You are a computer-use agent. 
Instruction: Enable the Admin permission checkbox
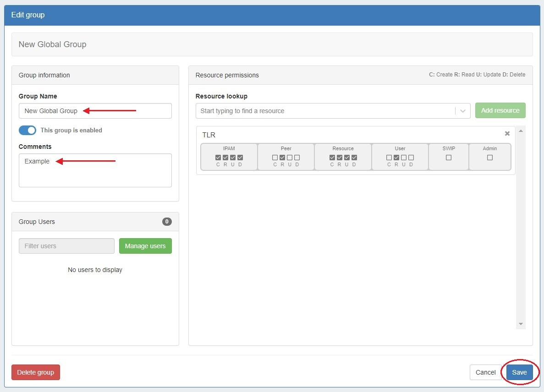tap(490, 158)
